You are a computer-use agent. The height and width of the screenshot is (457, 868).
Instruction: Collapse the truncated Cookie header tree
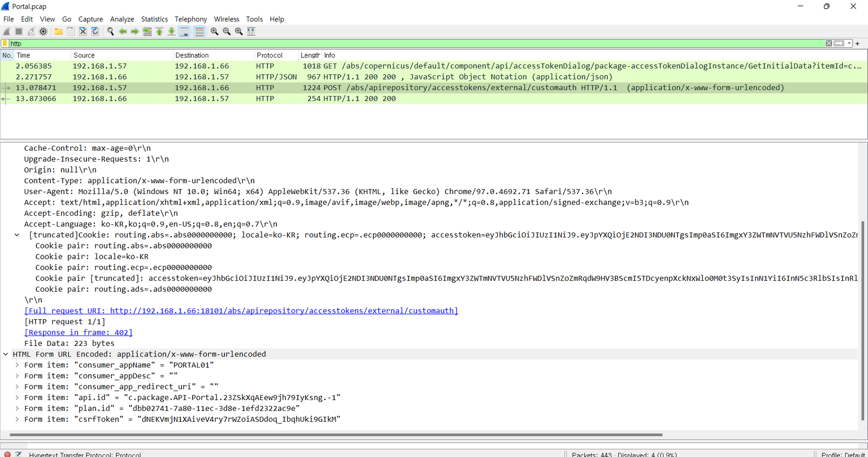tap(17, 235)
